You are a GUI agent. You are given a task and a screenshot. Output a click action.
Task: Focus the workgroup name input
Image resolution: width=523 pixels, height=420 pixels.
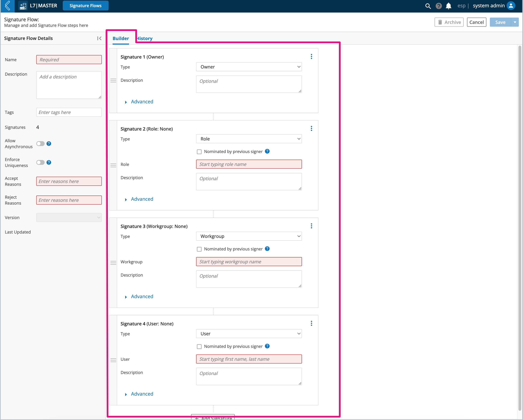pos(249,262)
